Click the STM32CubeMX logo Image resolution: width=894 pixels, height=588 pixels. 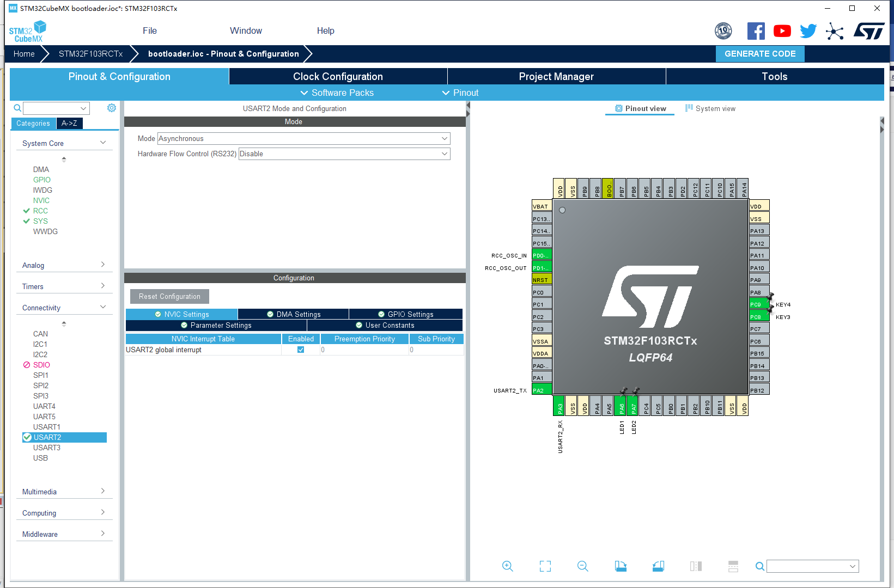[27, 32]
